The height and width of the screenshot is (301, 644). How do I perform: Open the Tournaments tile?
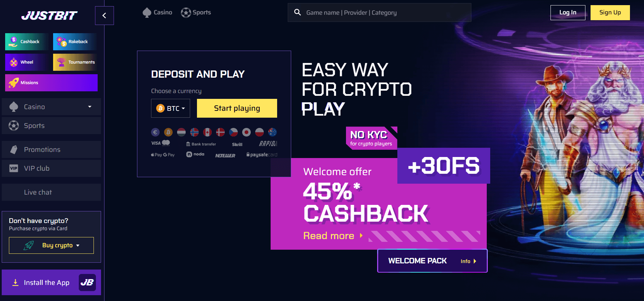point(75,62)
